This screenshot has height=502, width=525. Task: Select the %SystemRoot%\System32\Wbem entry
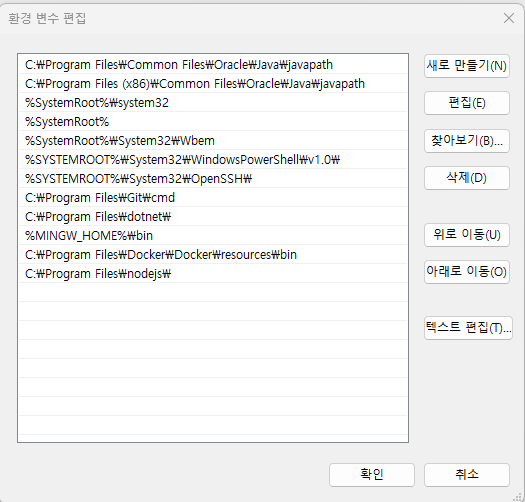point(213,141)
